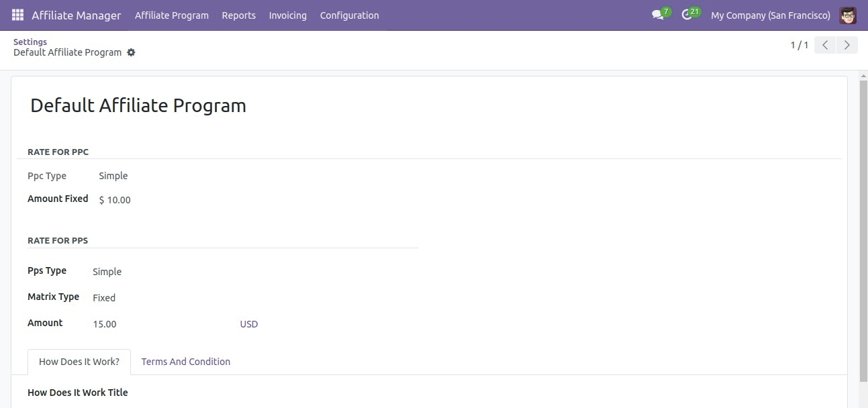Click the user avatar picture
The image size is (868, 408).
coord(848,15)
